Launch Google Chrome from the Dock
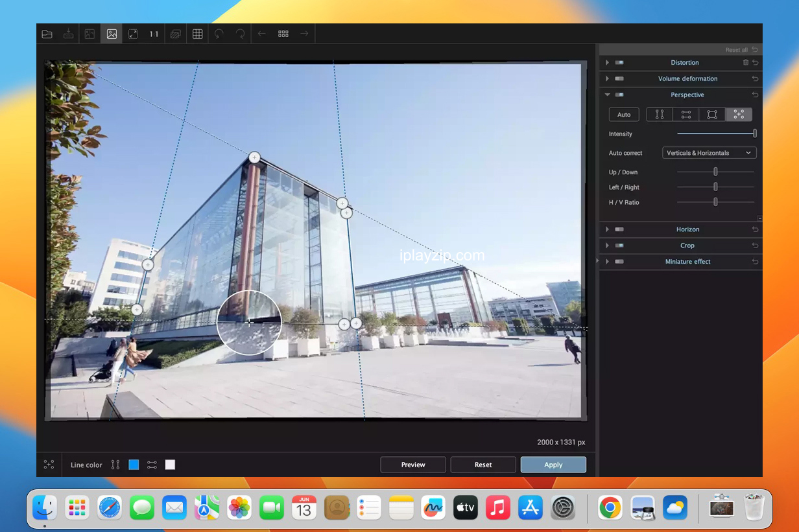 coord(610,508)
